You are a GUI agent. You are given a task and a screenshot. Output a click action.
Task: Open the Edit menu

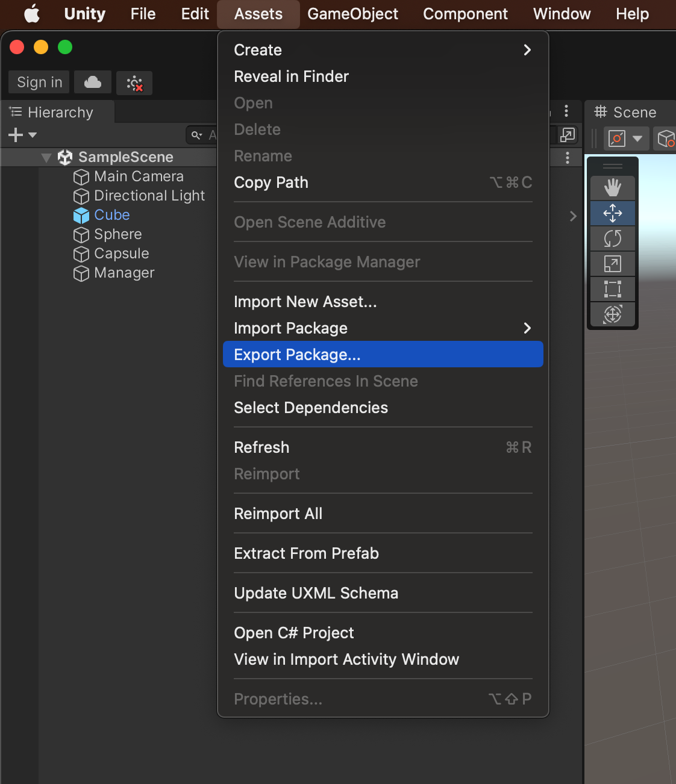click(x=195, y=14)
